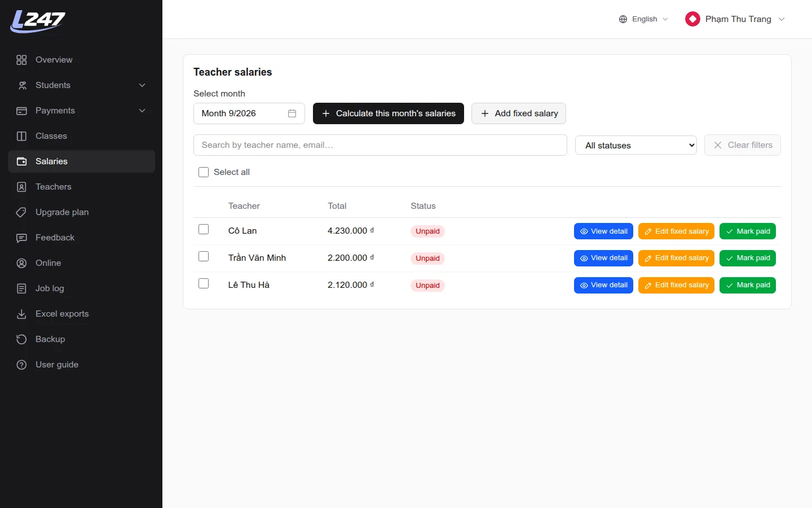Screen dimensions: 812x508
Task: Click the teacher search input field
Action: point(380,145)
